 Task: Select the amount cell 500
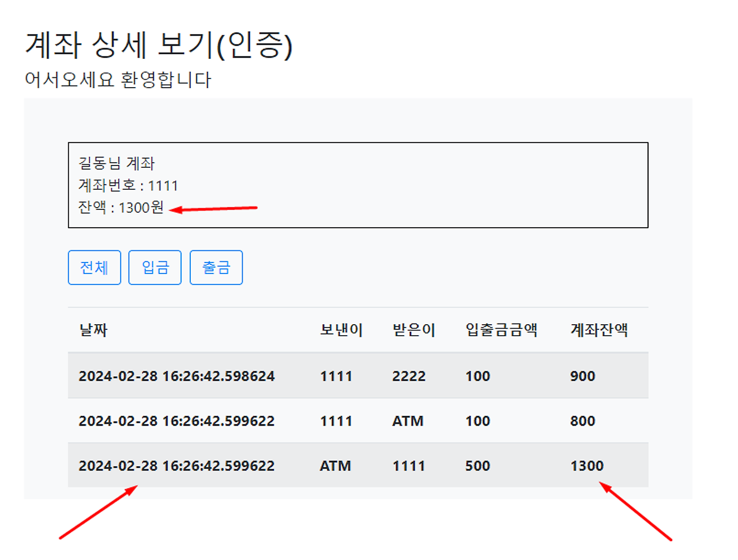tap(478, 466)
